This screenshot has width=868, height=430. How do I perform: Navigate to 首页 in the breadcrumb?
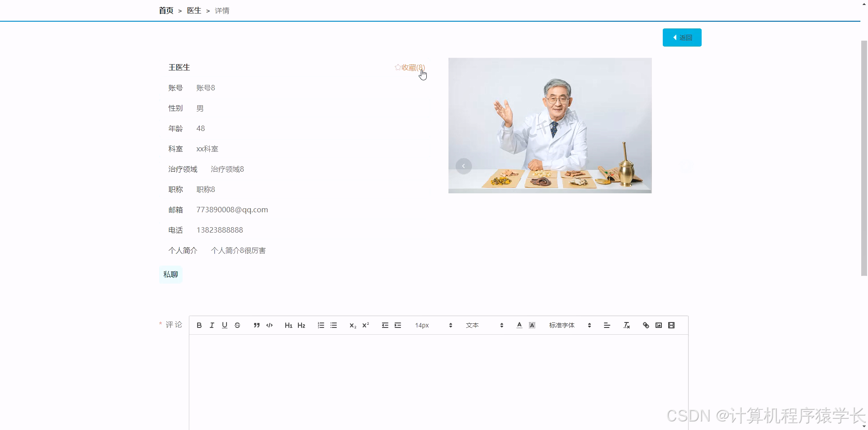(x=165, y=10)
